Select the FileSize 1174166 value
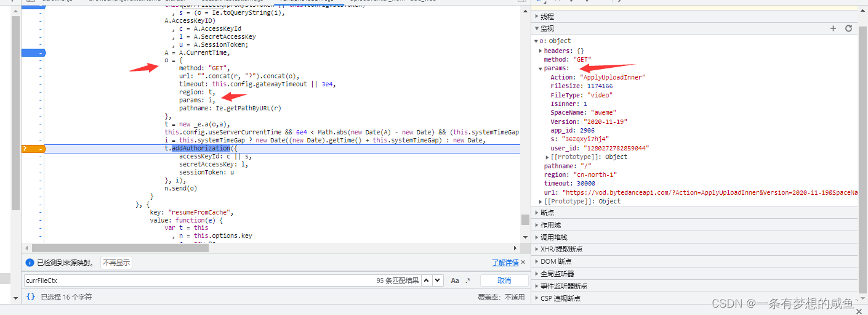Screen dimensions: 868x315 600,86
